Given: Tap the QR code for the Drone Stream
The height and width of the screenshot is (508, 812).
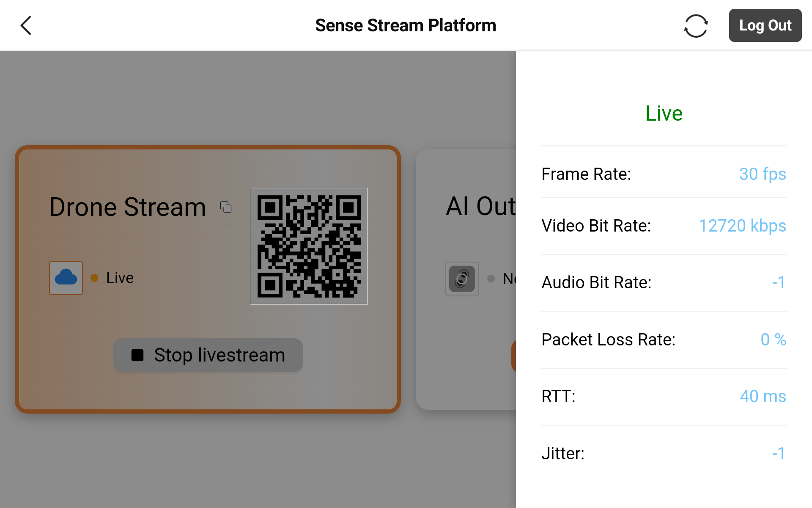Looking at the screenshot, I should [x=309, y=246].
